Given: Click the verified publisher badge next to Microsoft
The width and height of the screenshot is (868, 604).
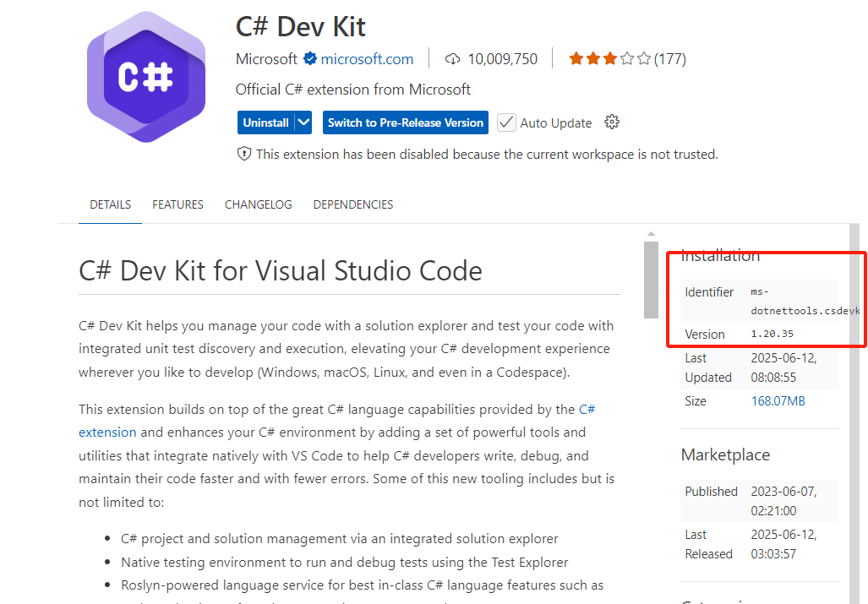Looking at the screenshot, I should [x=310, y=58].
